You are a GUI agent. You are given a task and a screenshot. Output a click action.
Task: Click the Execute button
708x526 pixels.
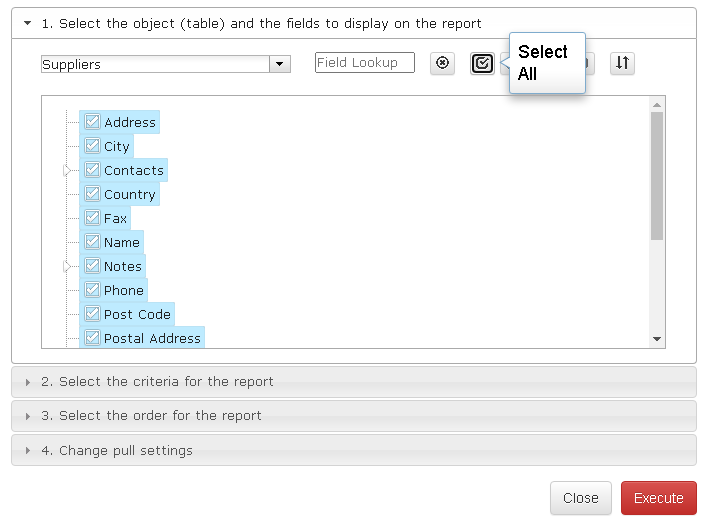pos(659,498)
